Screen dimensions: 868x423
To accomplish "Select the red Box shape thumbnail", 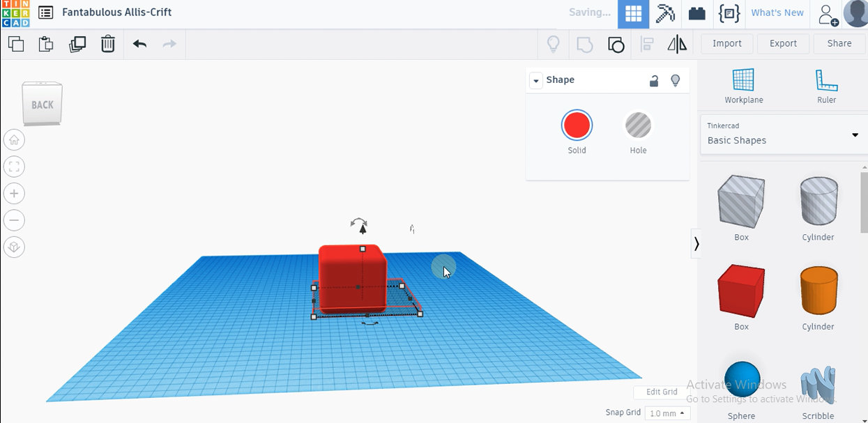I will (741, 291).
